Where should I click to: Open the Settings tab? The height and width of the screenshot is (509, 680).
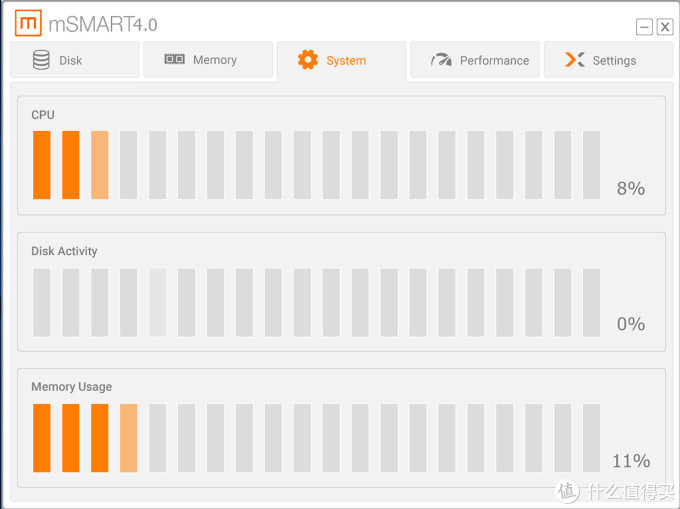(x=614, y=60)
